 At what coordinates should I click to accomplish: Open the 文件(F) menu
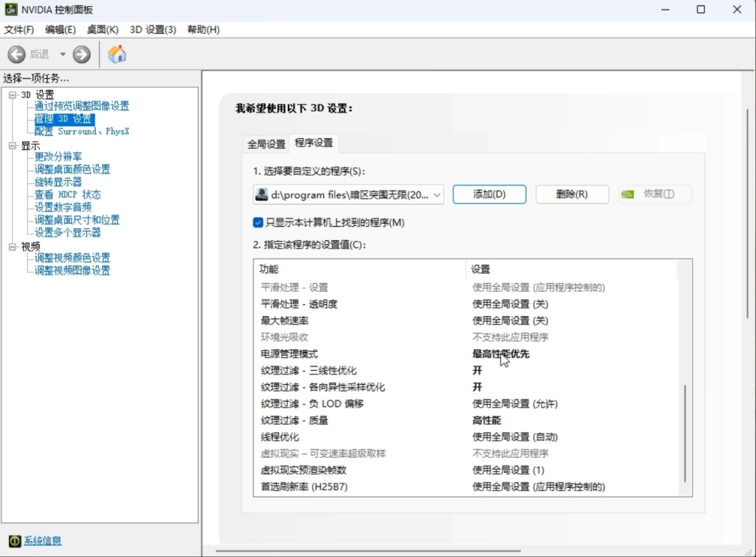(18, 30)
